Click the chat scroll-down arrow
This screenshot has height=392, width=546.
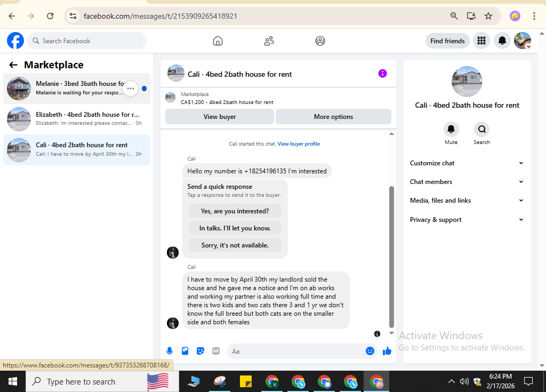[391, 333]
